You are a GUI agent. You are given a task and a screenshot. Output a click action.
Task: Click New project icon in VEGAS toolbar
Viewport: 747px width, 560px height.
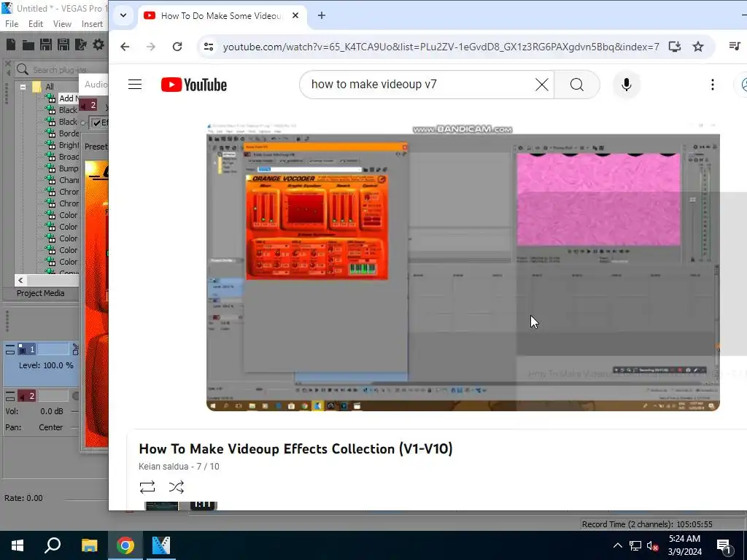[11, 44]
